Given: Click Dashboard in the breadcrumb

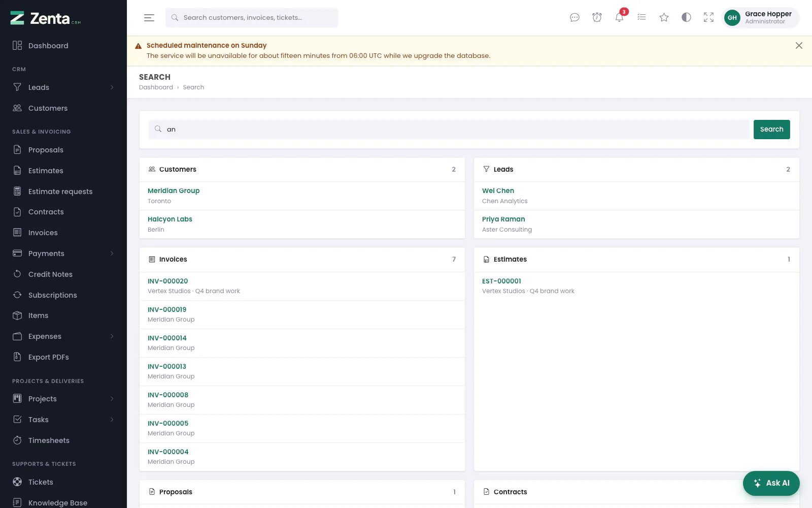Looking at the screenshot, I should tap(156, 87).
